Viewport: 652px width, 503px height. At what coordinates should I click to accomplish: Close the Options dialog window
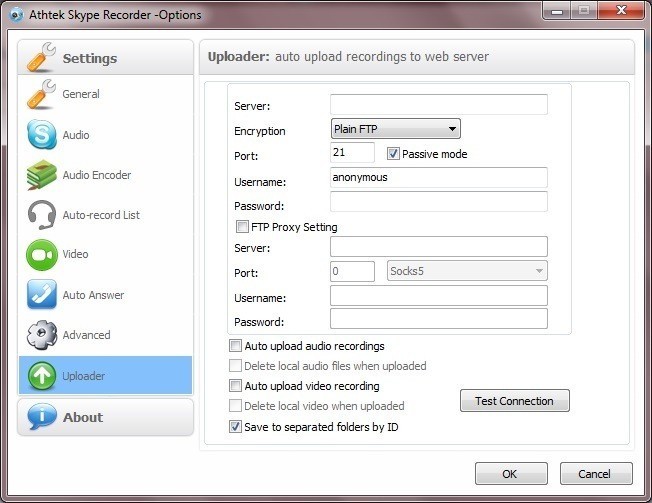coord(621,10)
